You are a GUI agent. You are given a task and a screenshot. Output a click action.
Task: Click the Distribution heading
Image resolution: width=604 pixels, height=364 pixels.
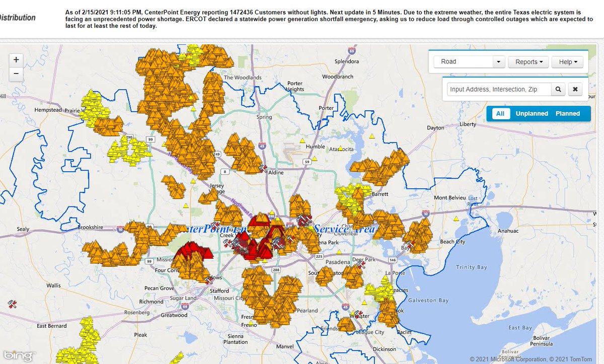(18, 18)
